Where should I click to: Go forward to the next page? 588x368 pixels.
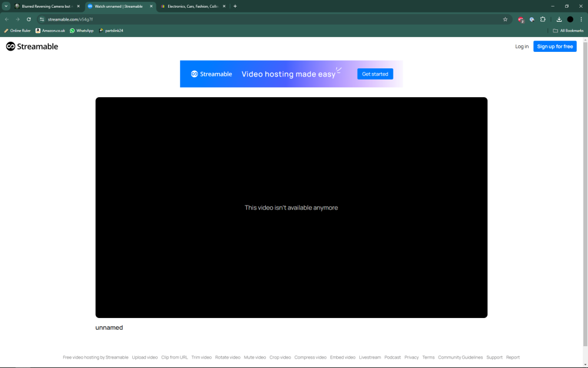click(18, 19)
